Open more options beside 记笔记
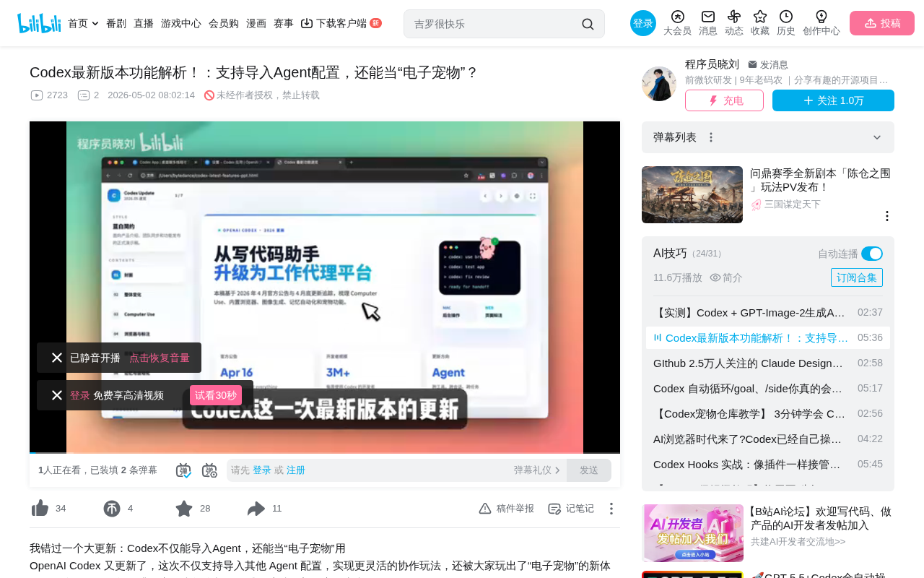 point(611,509)
